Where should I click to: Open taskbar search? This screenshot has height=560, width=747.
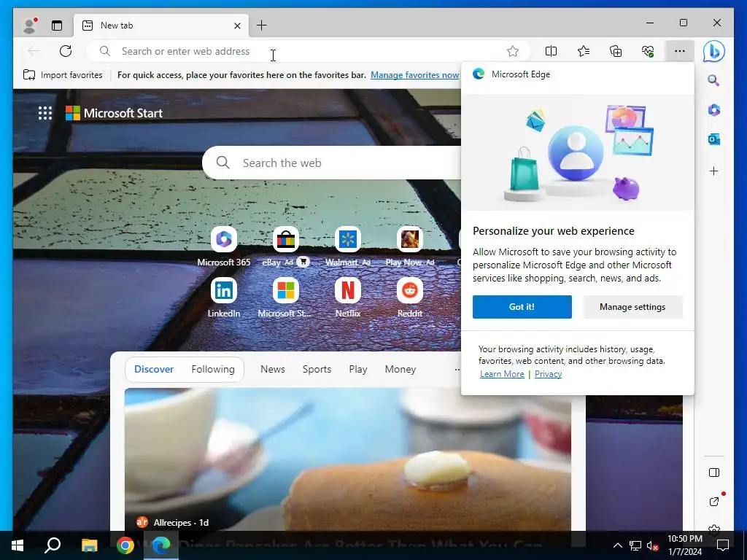pyautogui.click(x=53, y=545)
